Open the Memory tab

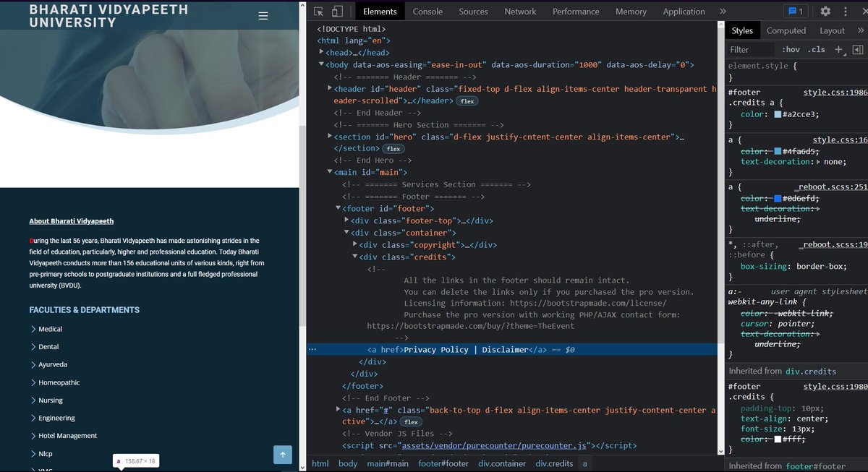pos(631,12)
